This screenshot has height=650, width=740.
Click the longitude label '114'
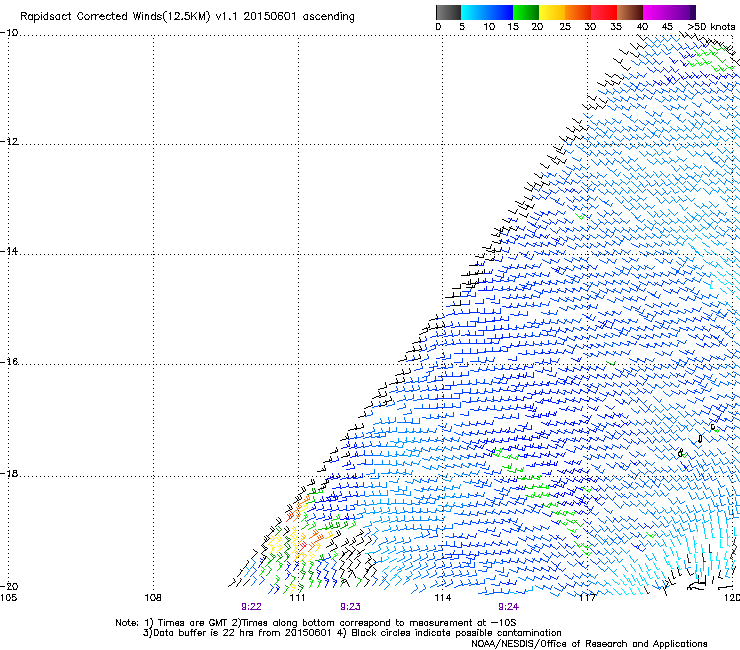click(x=443, y=598)
